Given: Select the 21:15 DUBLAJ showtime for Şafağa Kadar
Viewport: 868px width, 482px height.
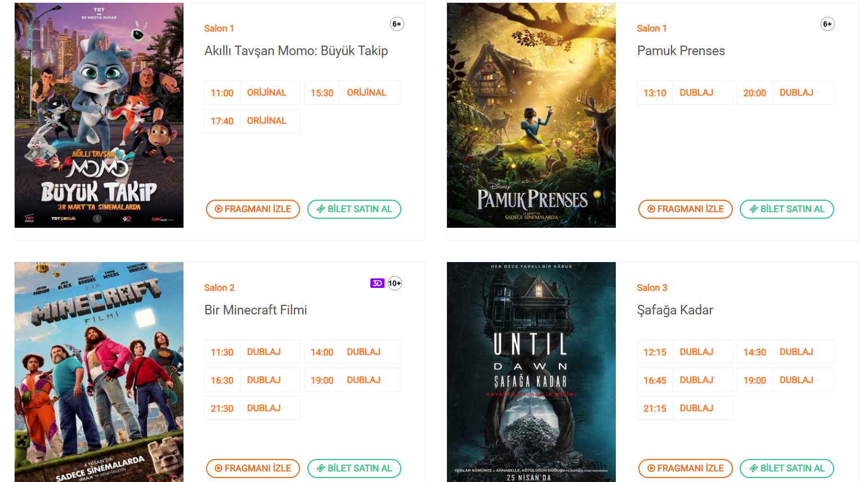Looking at the screenshot, I should (685, 408).
